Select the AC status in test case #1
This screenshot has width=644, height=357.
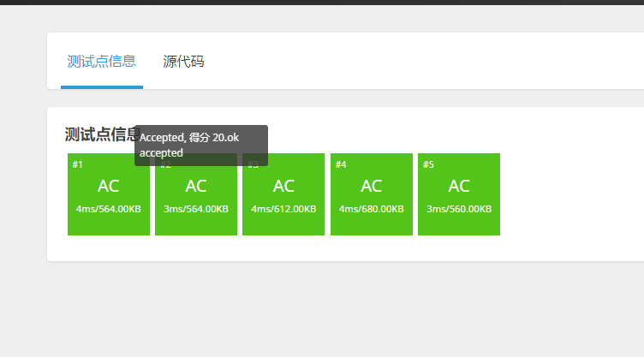coord(108,186)
